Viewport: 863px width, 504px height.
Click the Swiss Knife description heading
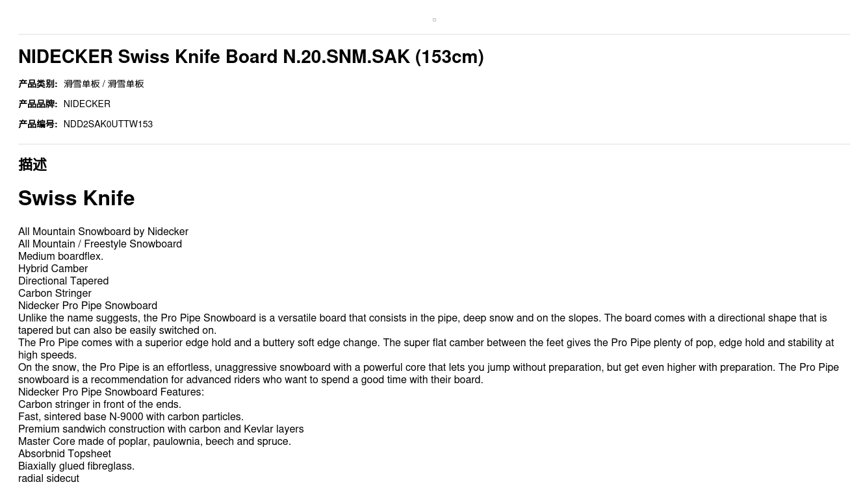(77, 198)
